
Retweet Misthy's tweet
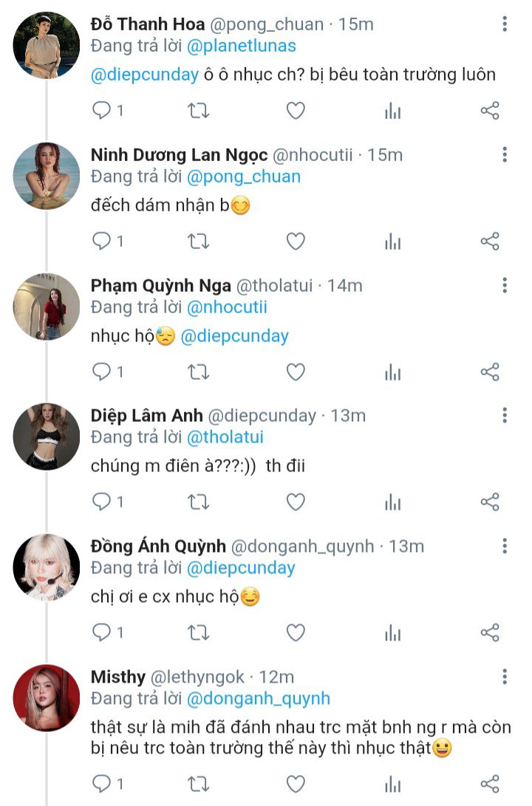click(198, 784)
